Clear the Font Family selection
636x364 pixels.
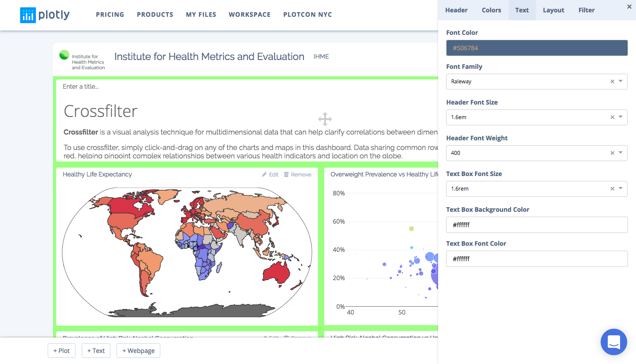point(612,82)
